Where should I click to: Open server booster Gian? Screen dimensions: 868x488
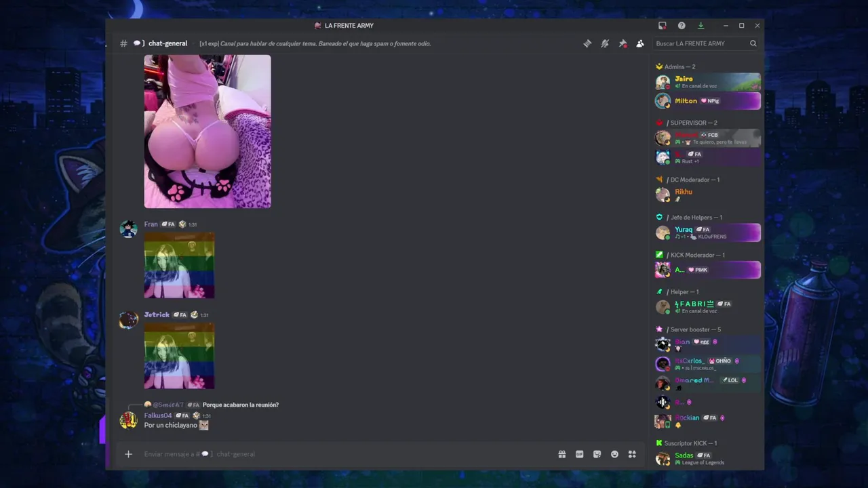(707, 345)
